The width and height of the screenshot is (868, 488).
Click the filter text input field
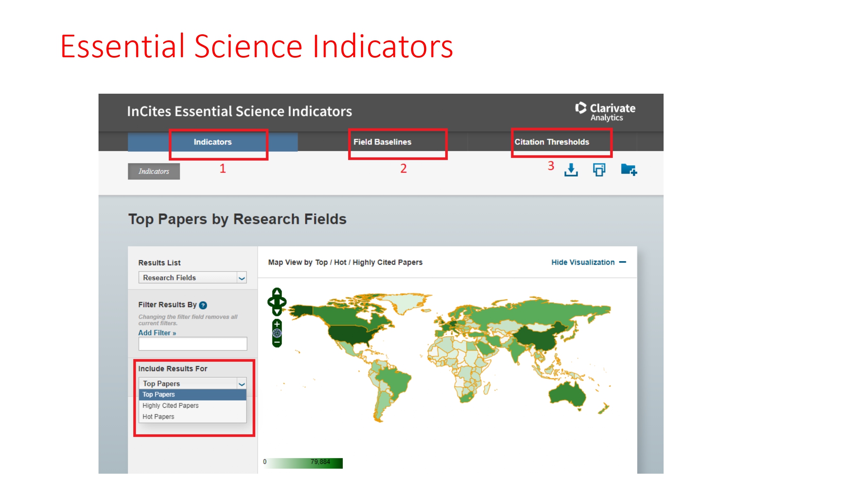click(x=193, y=344)
